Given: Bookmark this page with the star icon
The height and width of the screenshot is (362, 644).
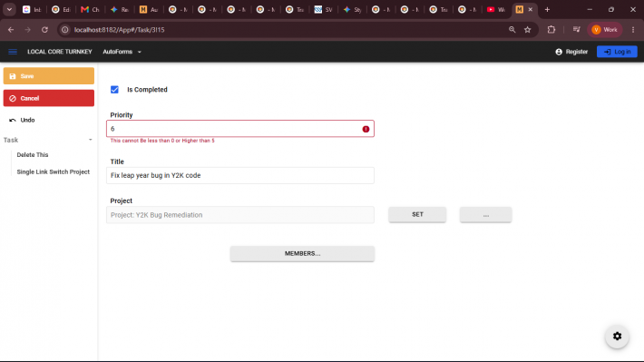Looking at the screenshot, I should (x=528, y=30).
